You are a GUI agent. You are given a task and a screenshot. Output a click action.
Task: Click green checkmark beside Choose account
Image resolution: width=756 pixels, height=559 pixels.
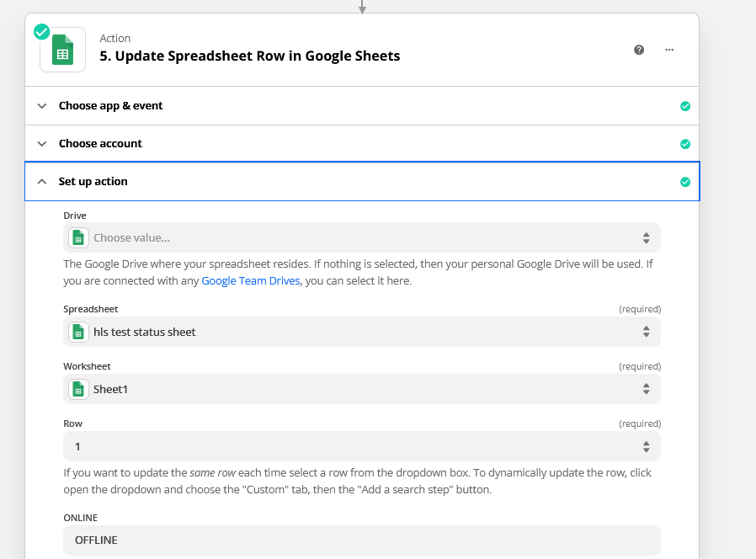685,144
